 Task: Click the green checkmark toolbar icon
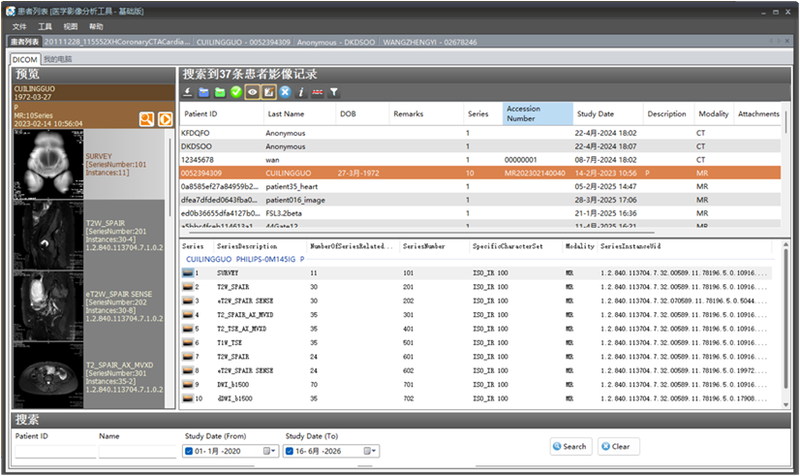coord(236,92)
